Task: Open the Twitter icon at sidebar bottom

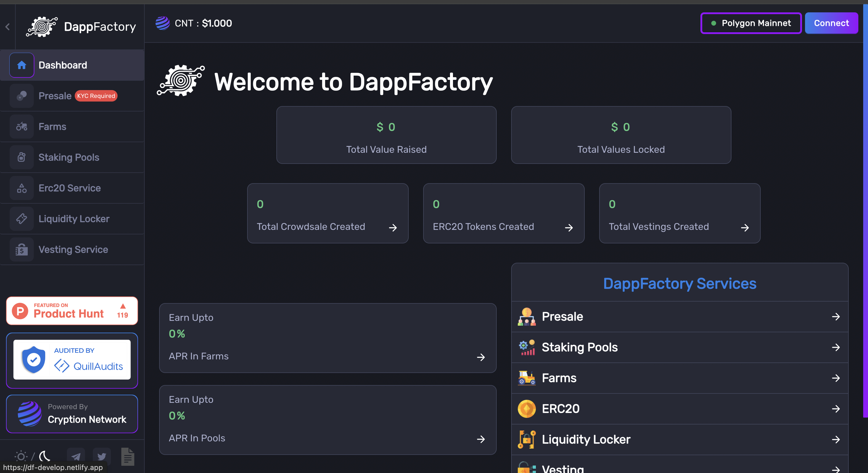Action: [102, 457]
